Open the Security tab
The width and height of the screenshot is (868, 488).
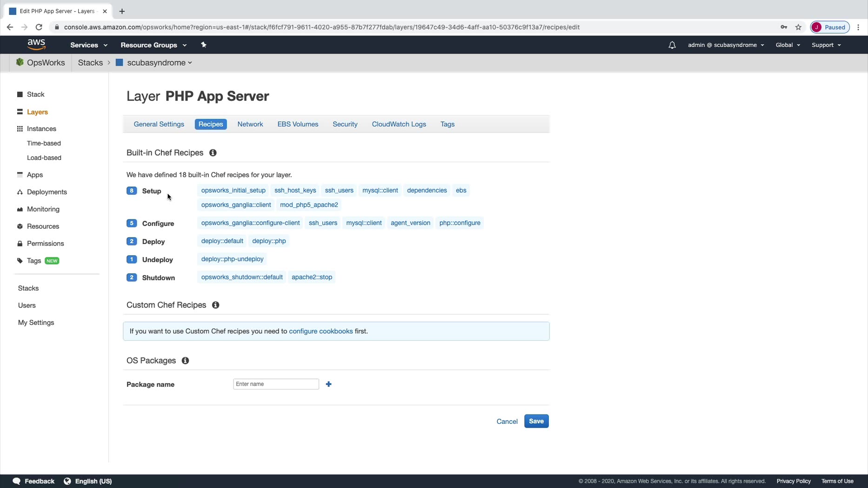click(x=345, y=124)
